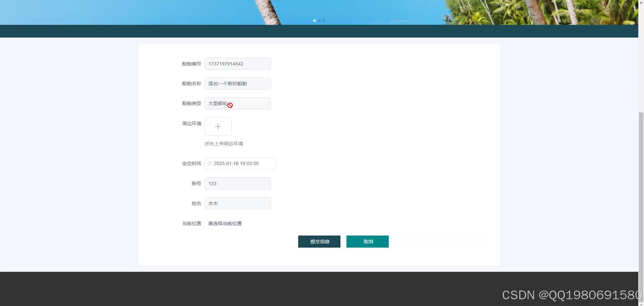Select the third carousel indicator dot
This screenshot has height=306, width=644.
point(324,20)
